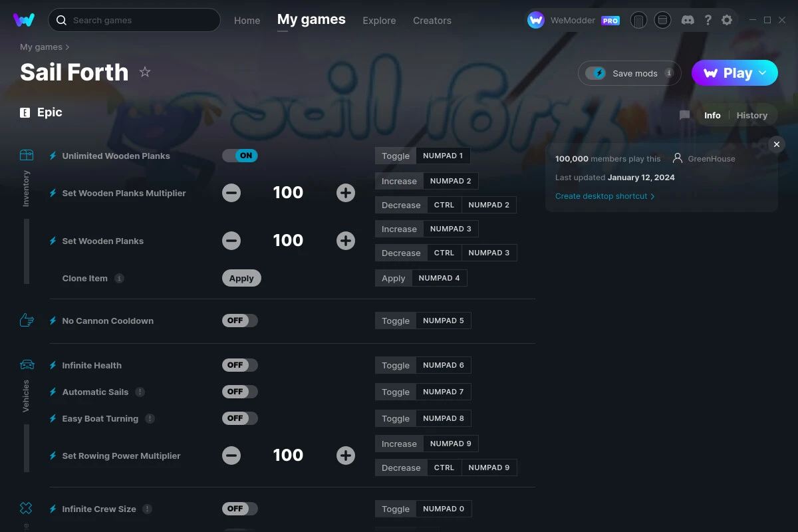Open the My games tab
Image resolution: width=798 pixels, height=532 pixels.
tap(311, 19)
